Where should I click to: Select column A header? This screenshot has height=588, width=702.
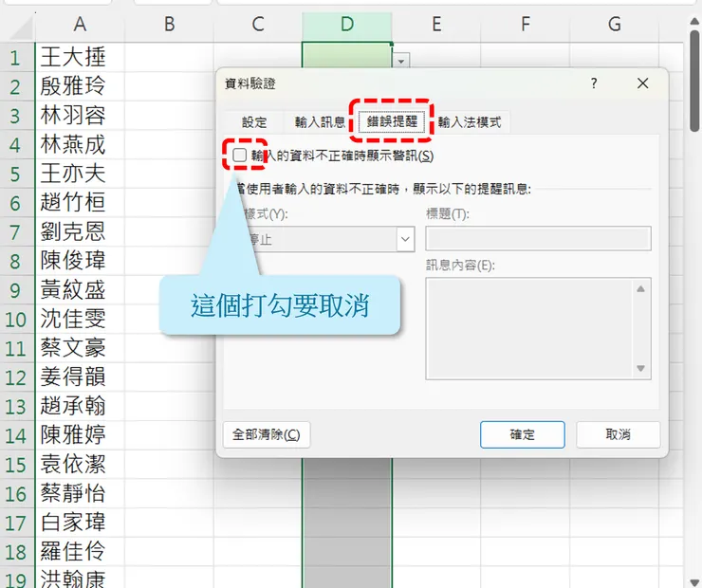(80, 24)
